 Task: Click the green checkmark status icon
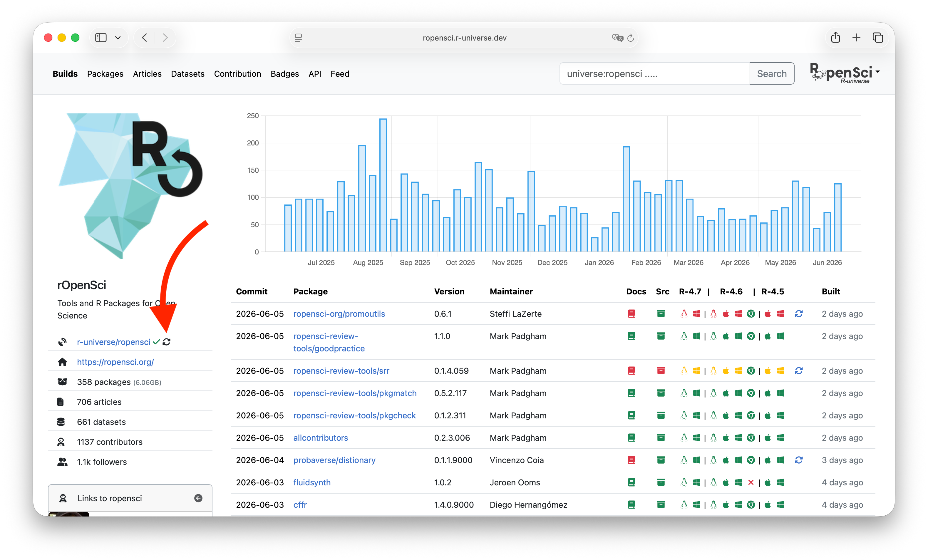156,342
